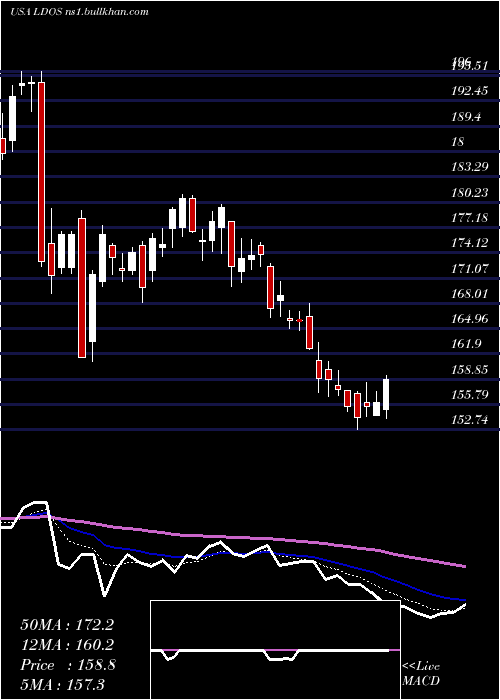Click the 183.29 price level label
500x700 pixels.
pyautogui.click(x=470, y=167)
